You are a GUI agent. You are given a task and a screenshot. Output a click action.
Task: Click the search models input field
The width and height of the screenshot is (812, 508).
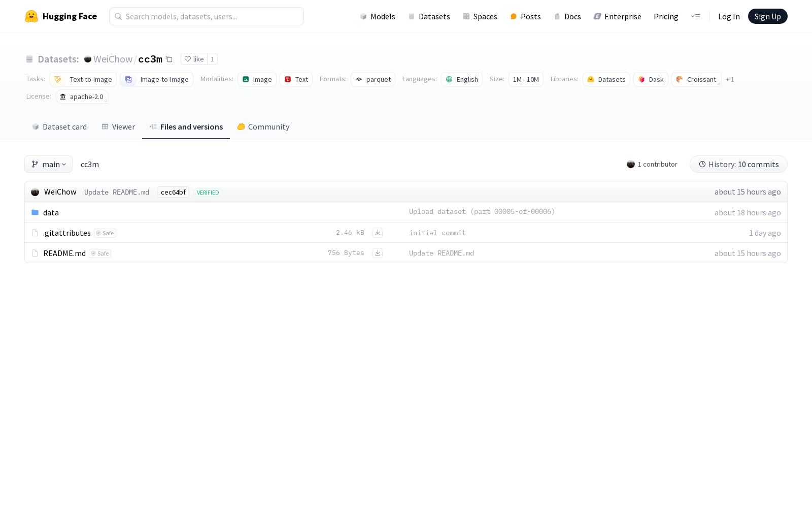pos(207,17)
